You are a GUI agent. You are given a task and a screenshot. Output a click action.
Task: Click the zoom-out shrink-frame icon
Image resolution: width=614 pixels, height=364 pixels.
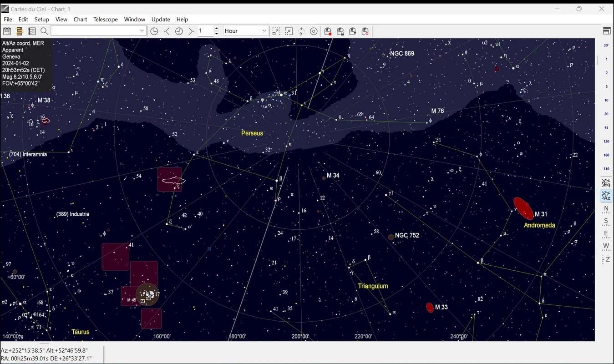point(289,31)
